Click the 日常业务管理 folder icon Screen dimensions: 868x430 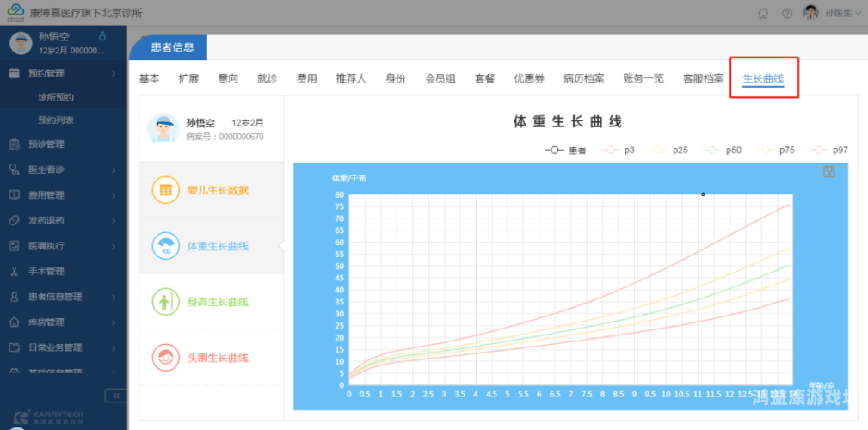pyautogui.click(x=15, y=347)
